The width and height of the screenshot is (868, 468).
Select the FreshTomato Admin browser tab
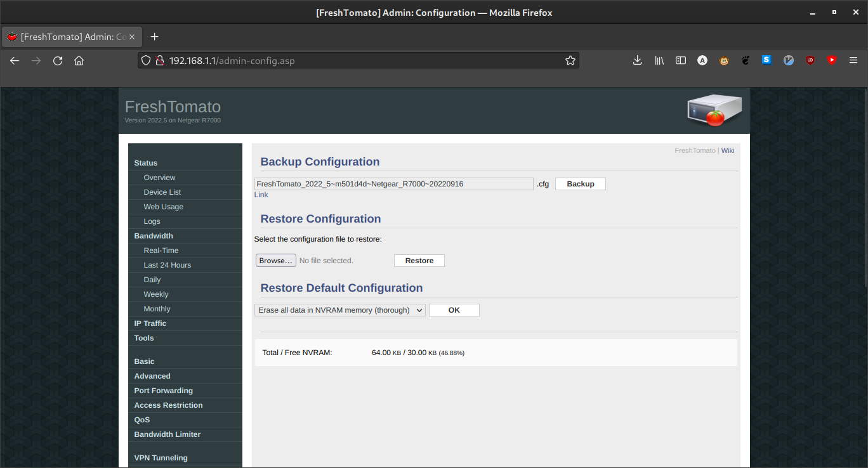72,37
